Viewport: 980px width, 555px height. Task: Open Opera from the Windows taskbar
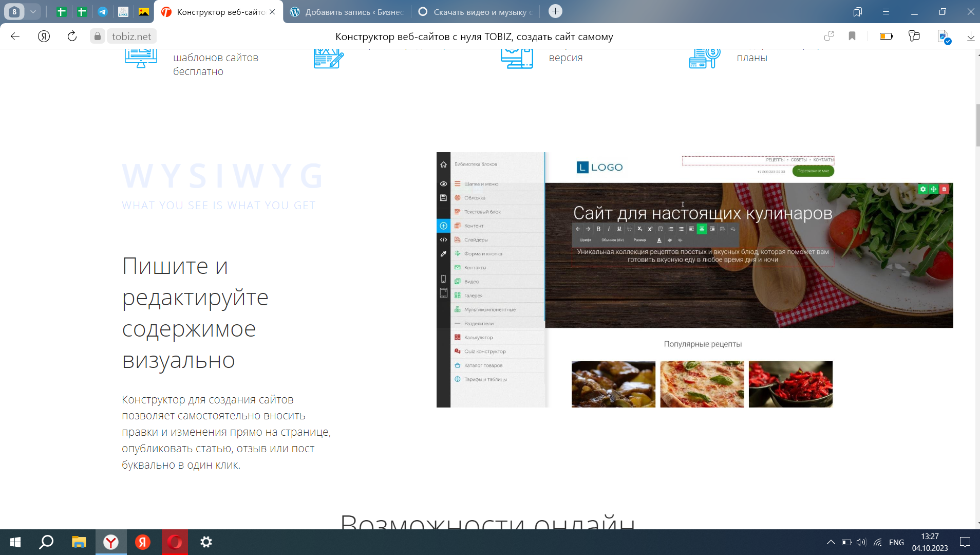click(x=175, y=542)
